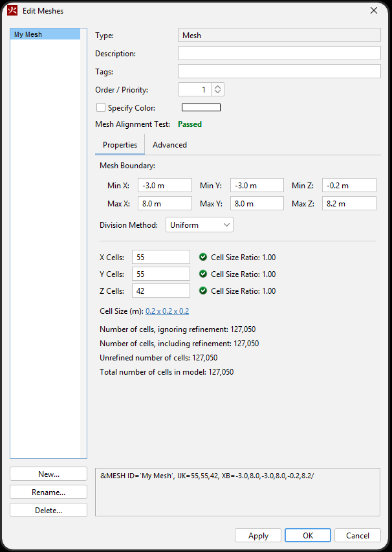Click the Y Cells input field

pos(161,274)
